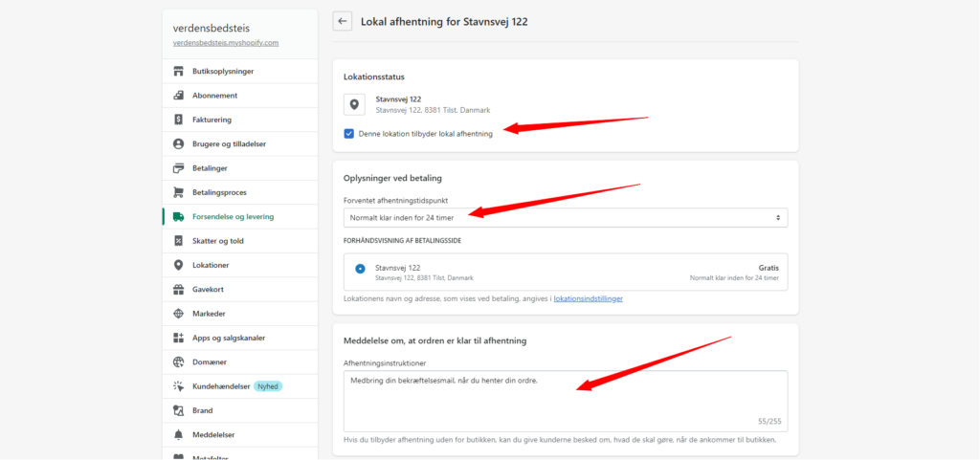Click the Betalingsproces shopping cart icon

point(178,192)
